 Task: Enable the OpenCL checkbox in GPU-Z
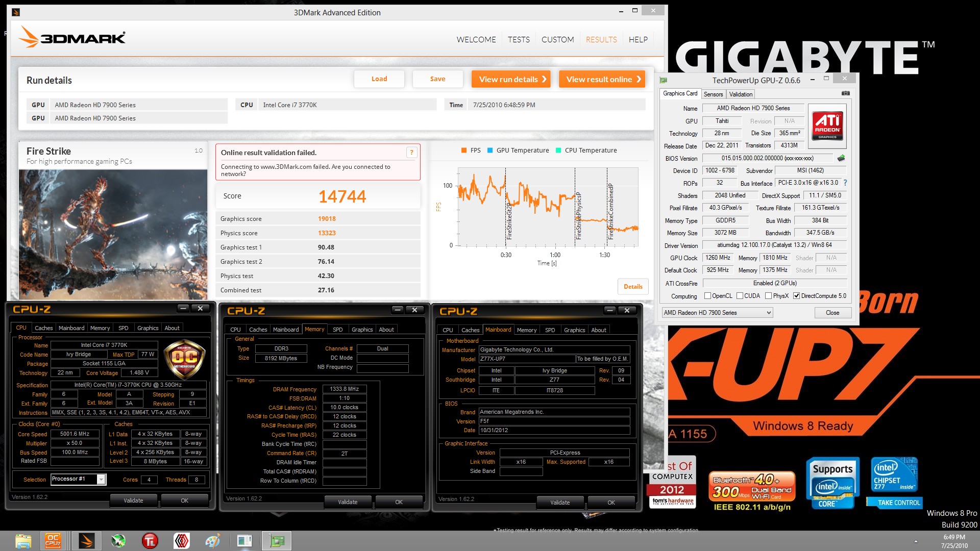pyautogui.click(x=707, y=296)
